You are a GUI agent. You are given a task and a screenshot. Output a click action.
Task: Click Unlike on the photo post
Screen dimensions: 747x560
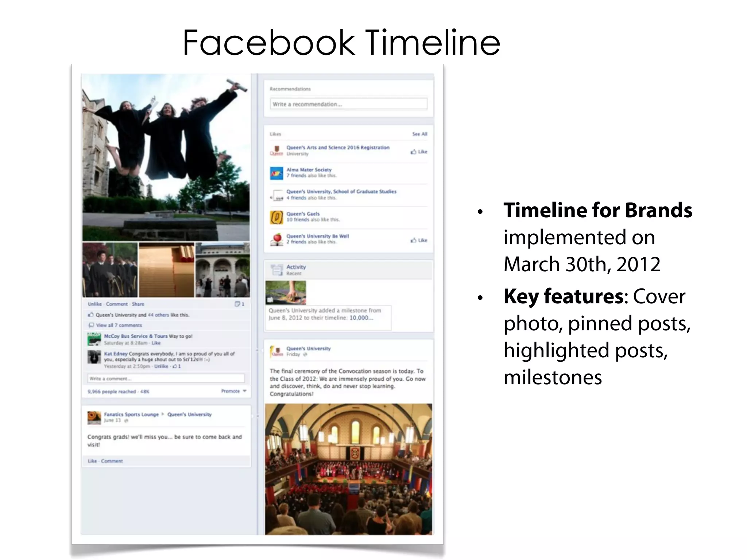point(94,304)
